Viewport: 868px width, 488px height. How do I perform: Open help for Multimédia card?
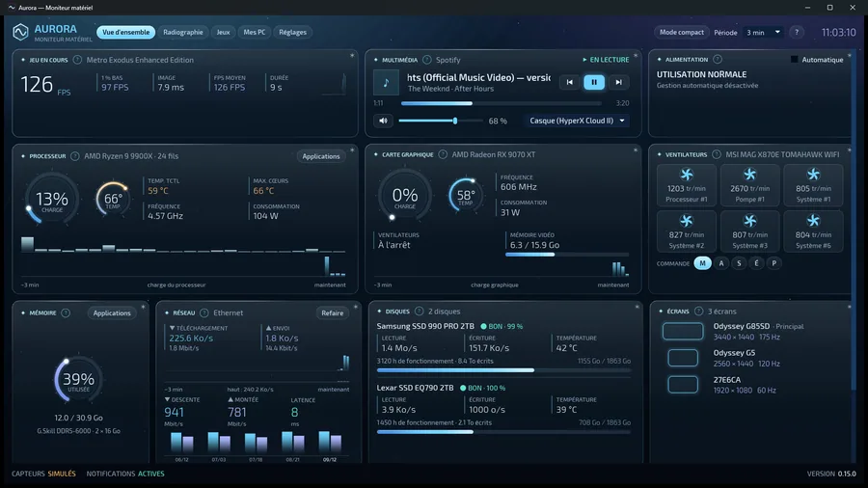pos(427,60)
